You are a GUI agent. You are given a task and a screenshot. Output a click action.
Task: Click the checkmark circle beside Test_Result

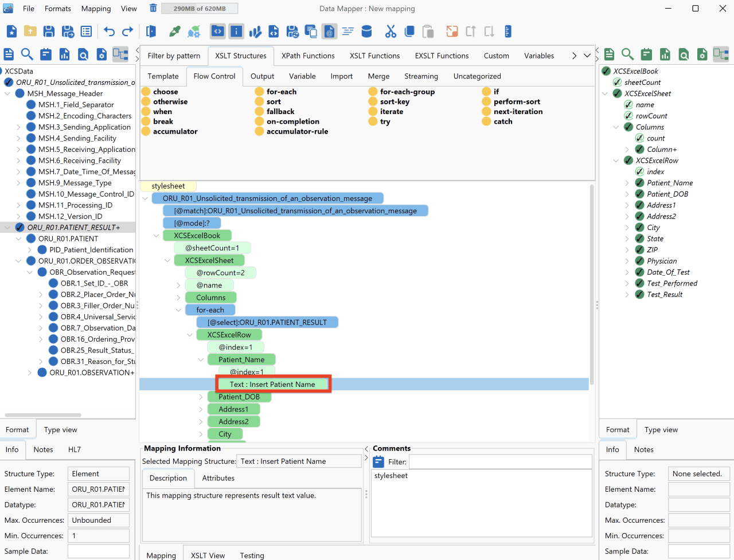click(639, 295)
